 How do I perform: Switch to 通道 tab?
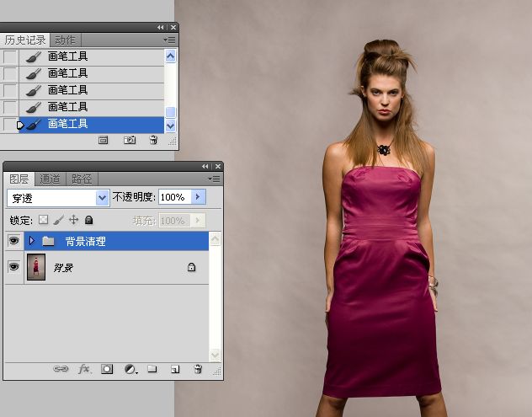[x=50, y=179]
